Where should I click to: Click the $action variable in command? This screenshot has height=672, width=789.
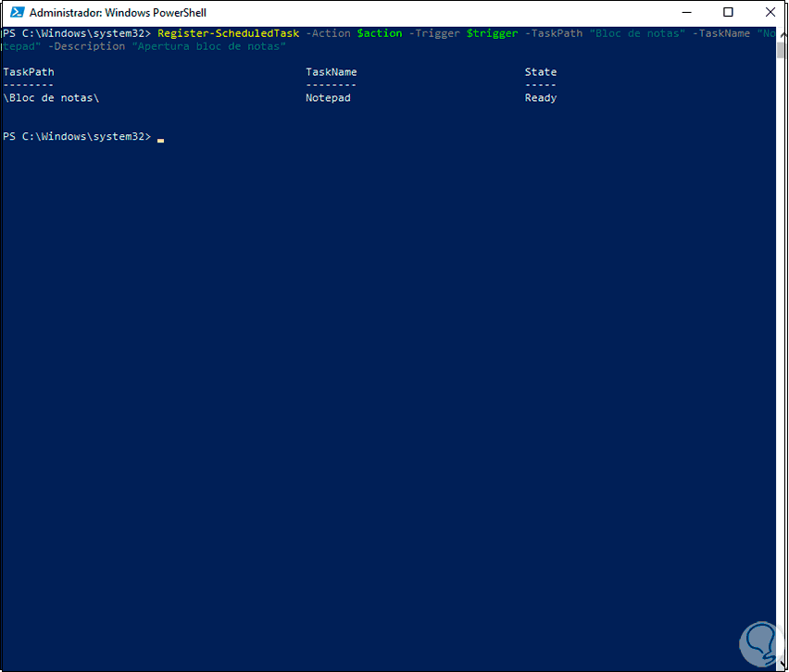point(380,33)
